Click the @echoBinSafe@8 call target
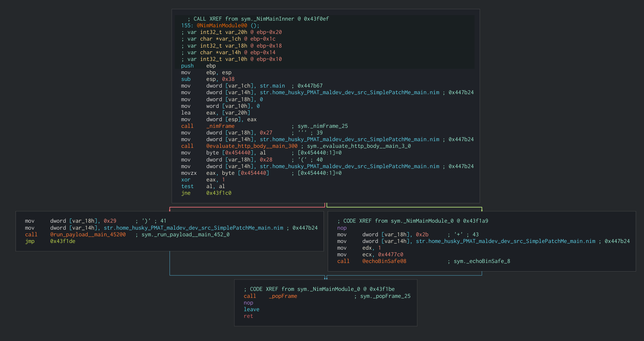The width and height of the screenshot is (644, 341). [x=384, y=261]
